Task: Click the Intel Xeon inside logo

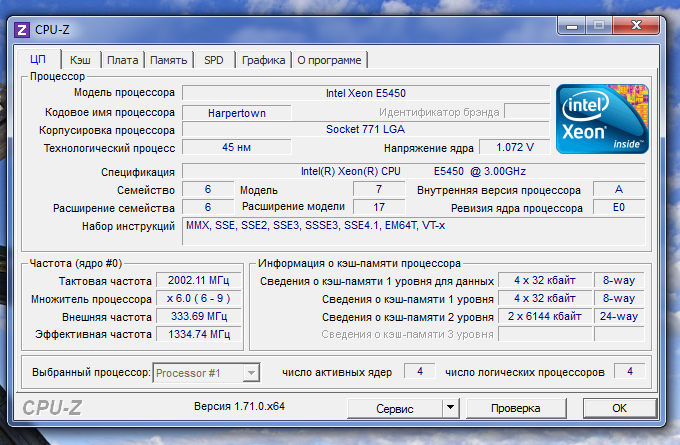Action: point(602,119)
